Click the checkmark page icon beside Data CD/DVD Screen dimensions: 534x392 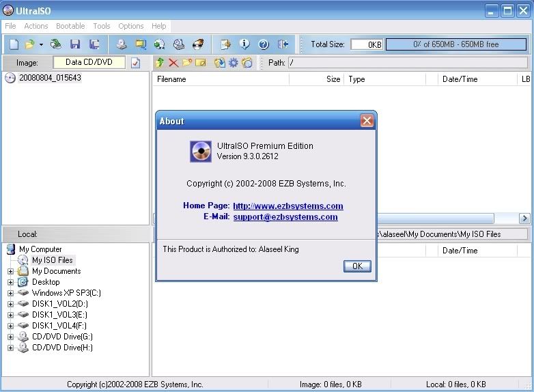[x=135, y=63]
